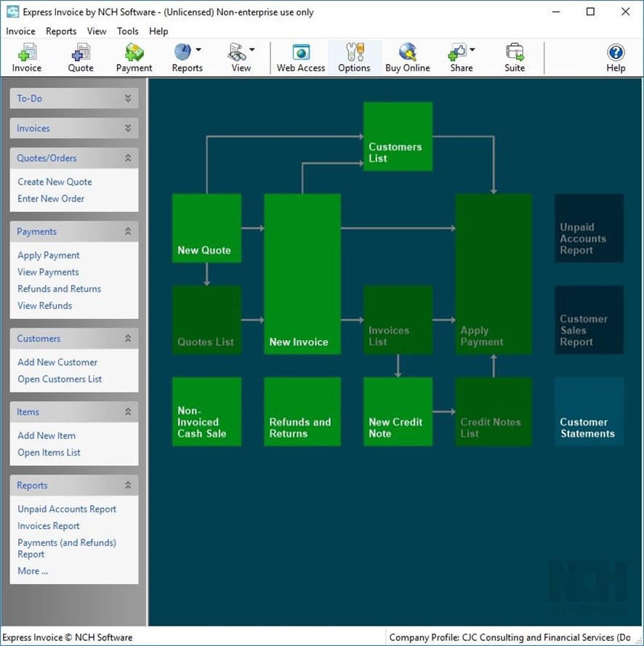This screenshot has height=646, width=644.
Task: Open the Share toolbar dropdown arrow
Action: (x=472, y=50)
